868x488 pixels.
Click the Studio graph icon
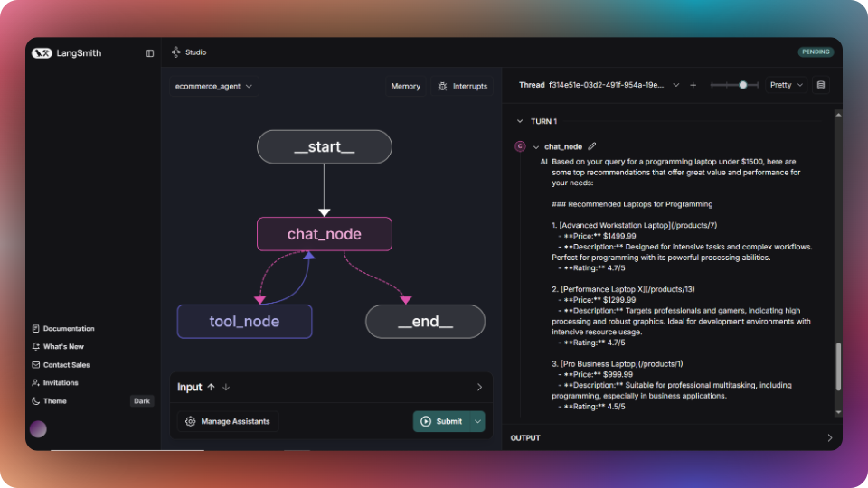pyautogui.click(x=176, y=52)
